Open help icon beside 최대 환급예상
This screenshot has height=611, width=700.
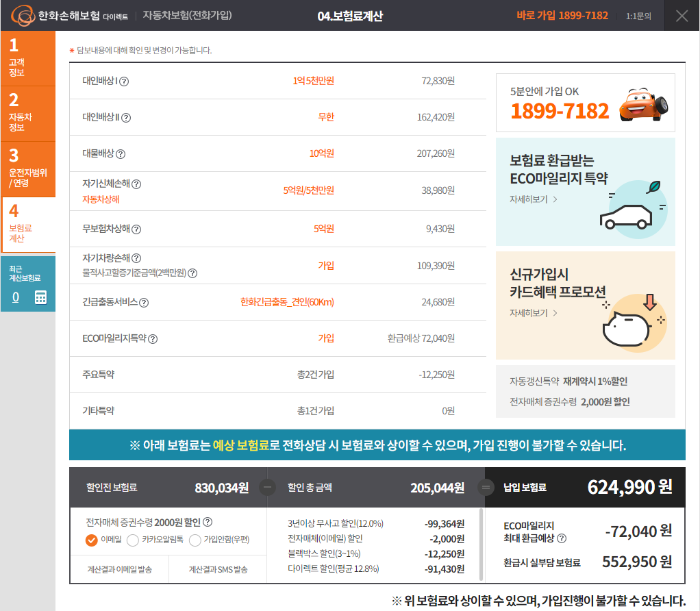562,538
